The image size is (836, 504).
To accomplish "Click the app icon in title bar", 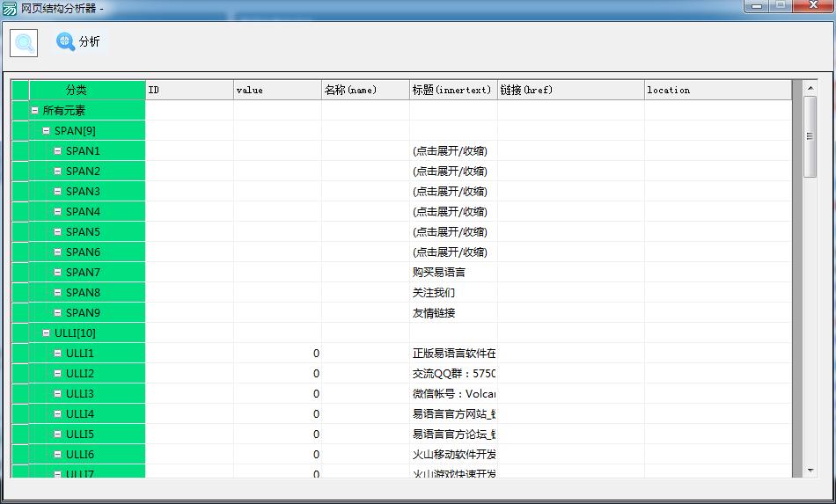I will pos(10,8).
